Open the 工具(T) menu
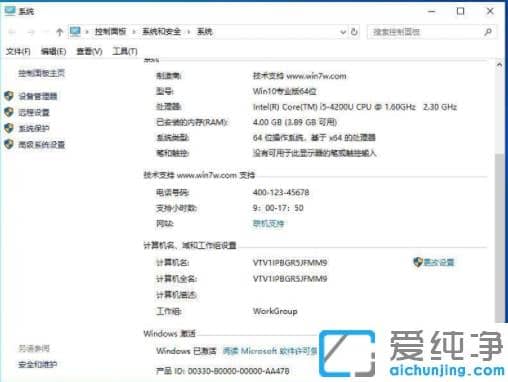This screenshot has height=382, width=508. [125, 51]
